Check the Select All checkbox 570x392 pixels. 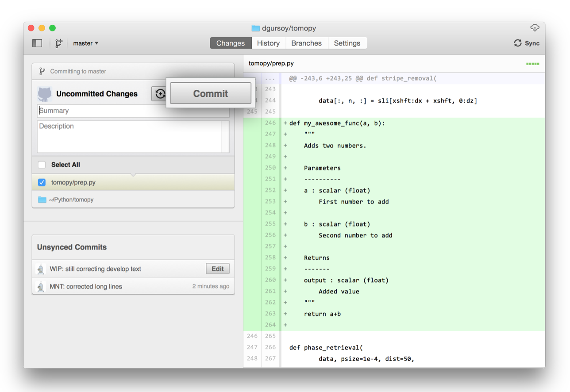point(42,165)
